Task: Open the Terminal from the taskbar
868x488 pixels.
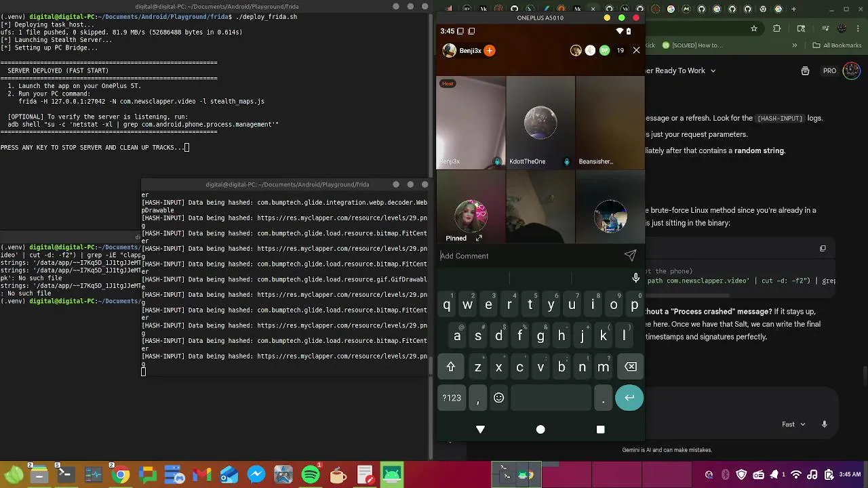Action: [66, 475]
